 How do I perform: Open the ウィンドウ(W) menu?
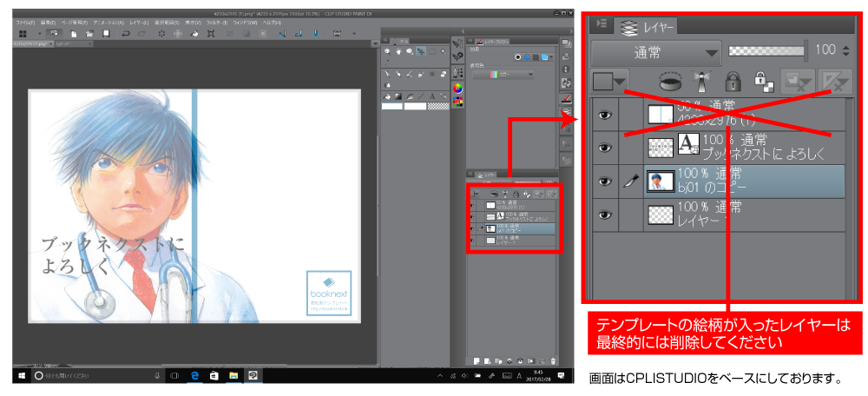point(245,23)
